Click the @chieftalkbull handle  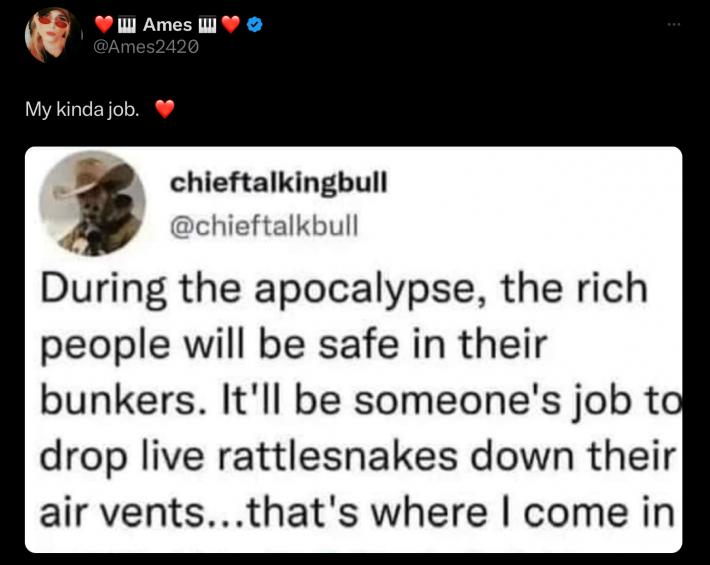pyautogui.click(x=264, y=225)
